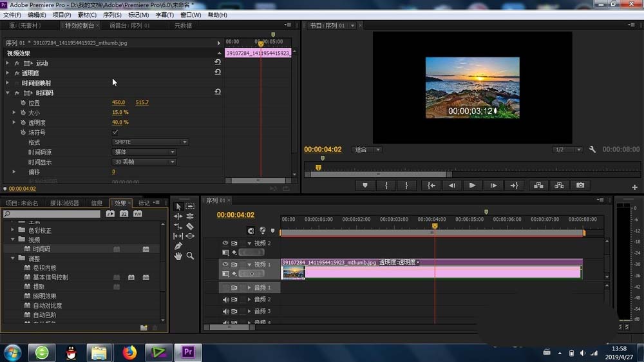Mute Audio 3 track speaker

[225, 311]
